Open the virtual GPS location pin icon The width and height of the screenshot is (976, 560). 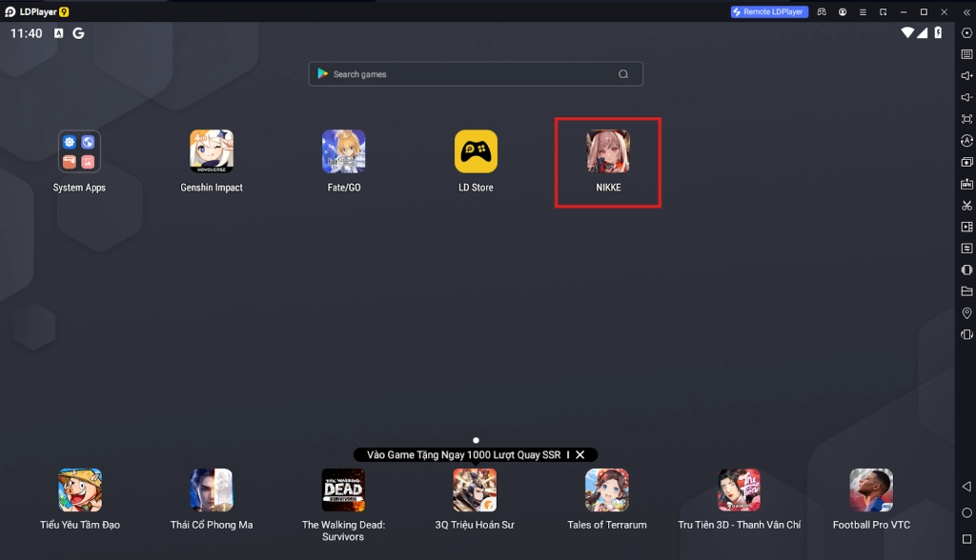pyautogui.click(x=966, y=313)
